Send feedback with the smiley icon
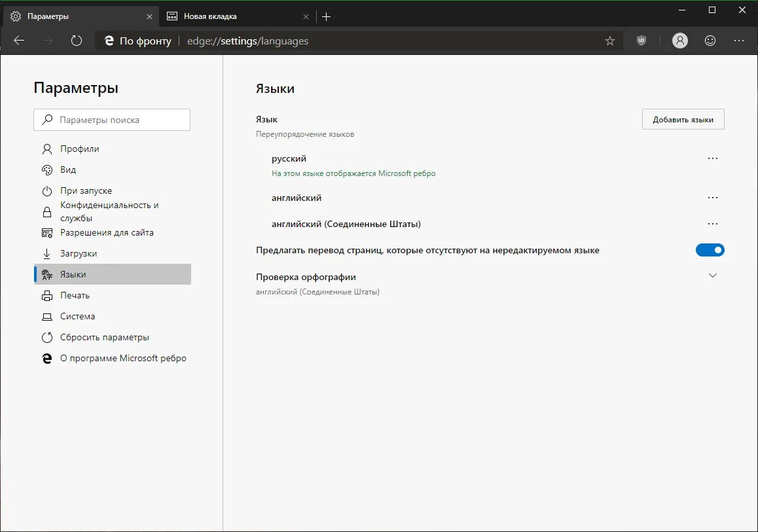This screenshot has height=532, width=758. coord(710,41)
